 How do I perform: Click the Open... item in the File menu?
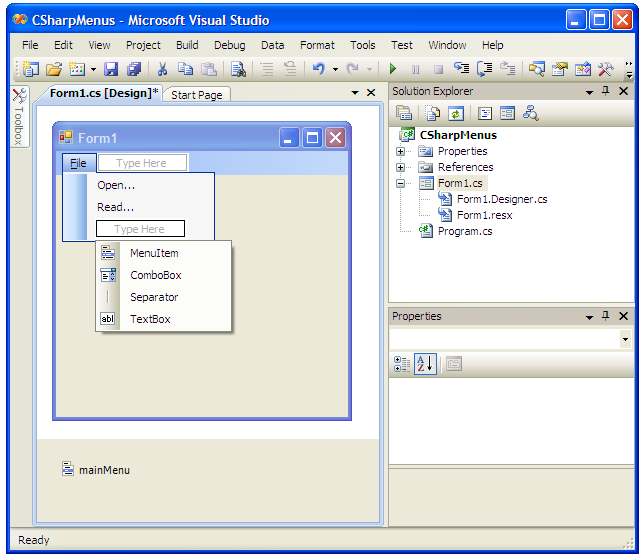[116, 185]
